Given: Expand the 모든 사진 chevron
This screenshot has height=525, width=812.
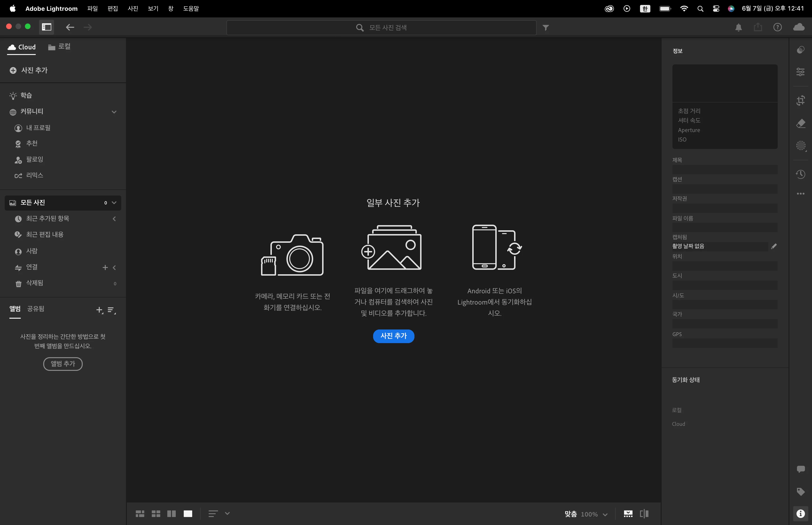Looking at the screenshot, I should click(x=114, y=203).
